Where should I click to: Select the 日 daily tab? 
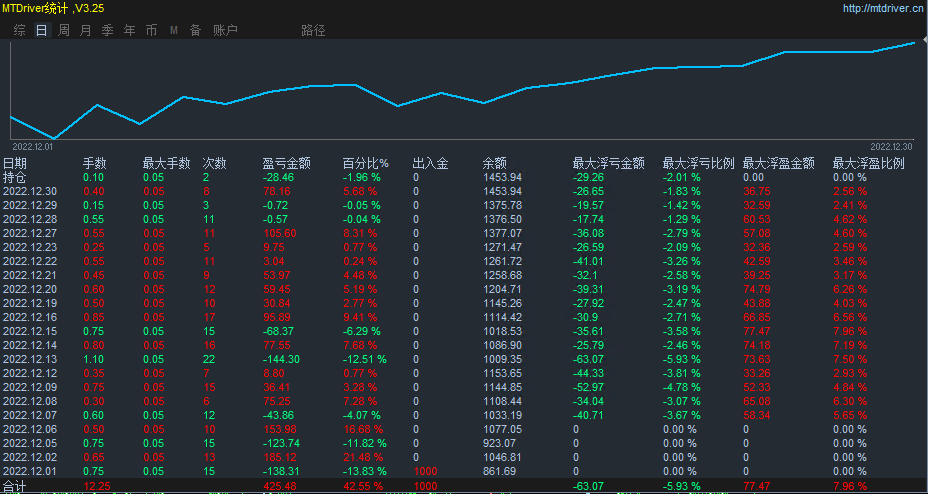[x=41, y=31]
